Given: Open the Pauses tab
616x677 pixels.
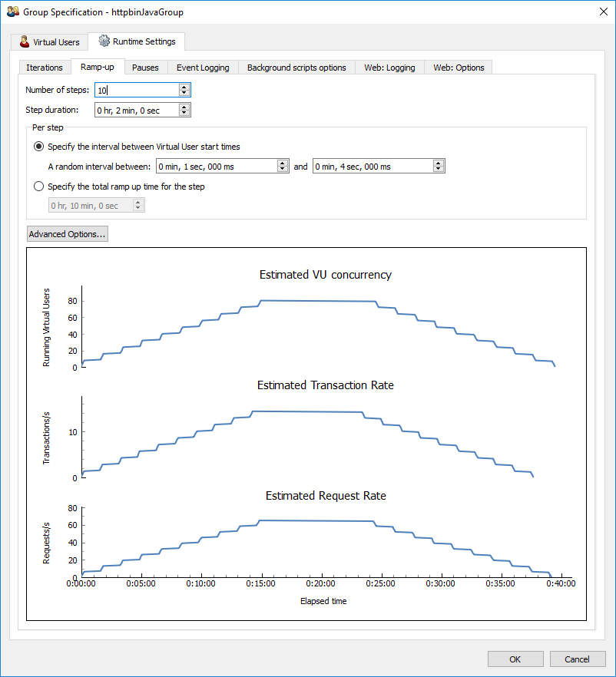Looking at the screenshot, I should click(x=145, y=68).
